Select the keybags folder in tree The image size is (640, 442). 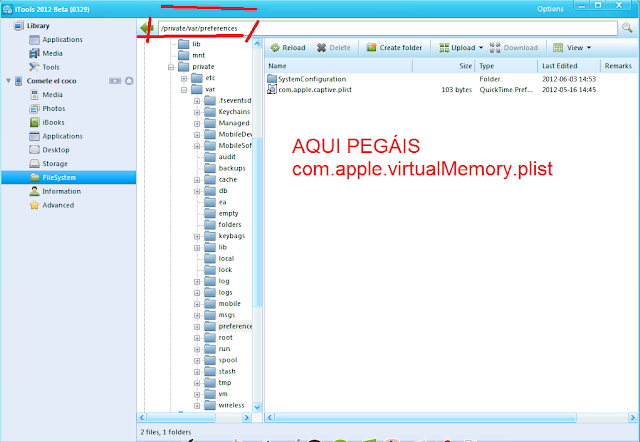click(x=225, y=236)
